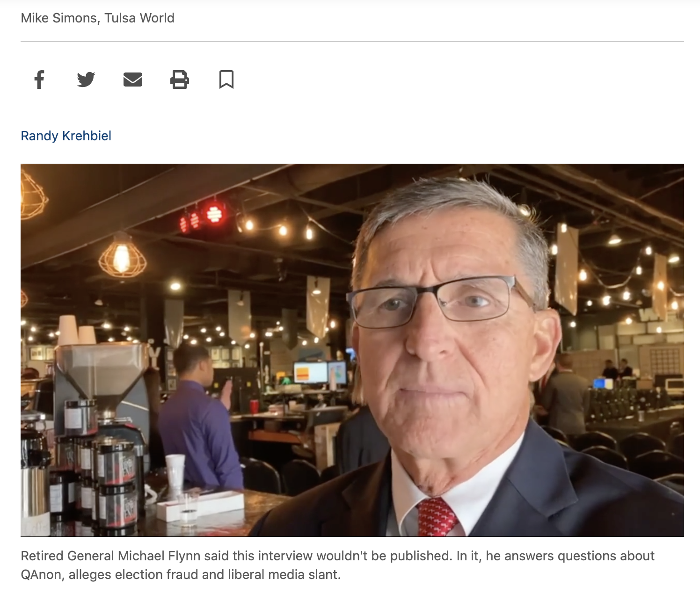The height and width of the screenshot is (594, 700).
Task: Click the divider line under photo credit
Action: click(352, 42)
